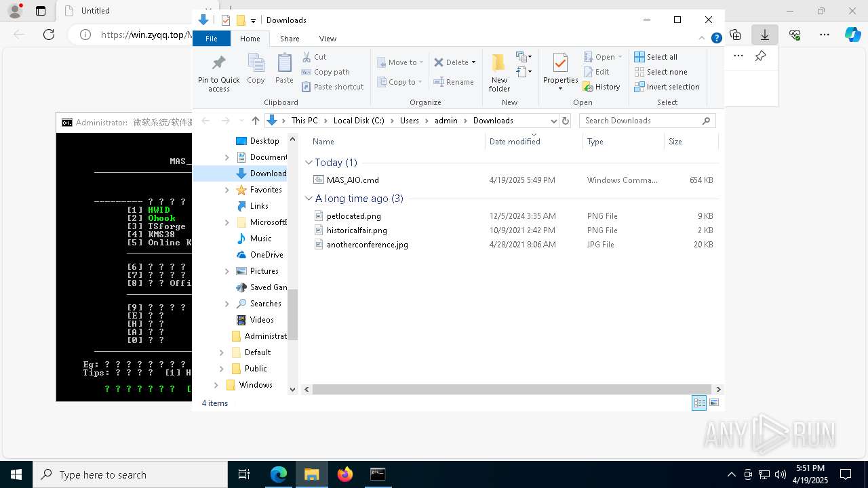The width and height of the screenshot is (868, 488).
Task: Go up one folder level
Action: 255,121
